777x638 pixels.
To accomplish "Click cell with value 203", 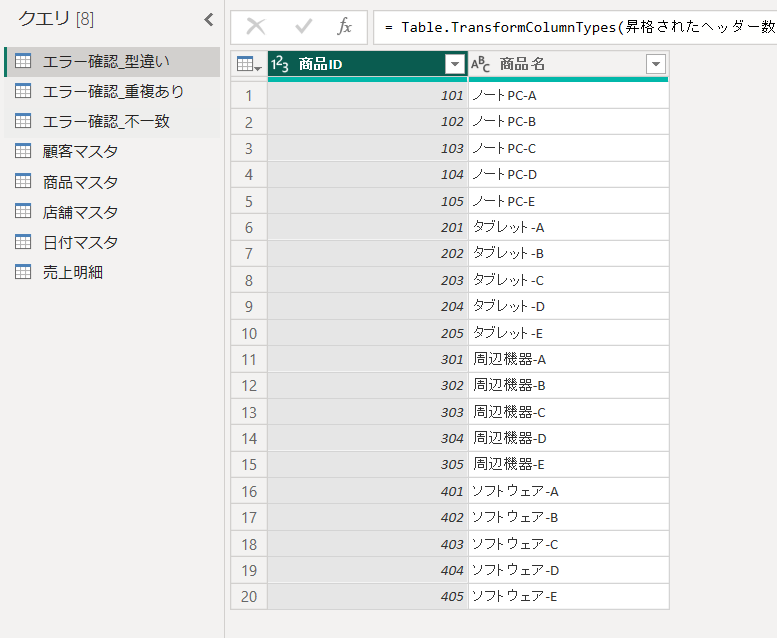I will (x=368, y=280).
